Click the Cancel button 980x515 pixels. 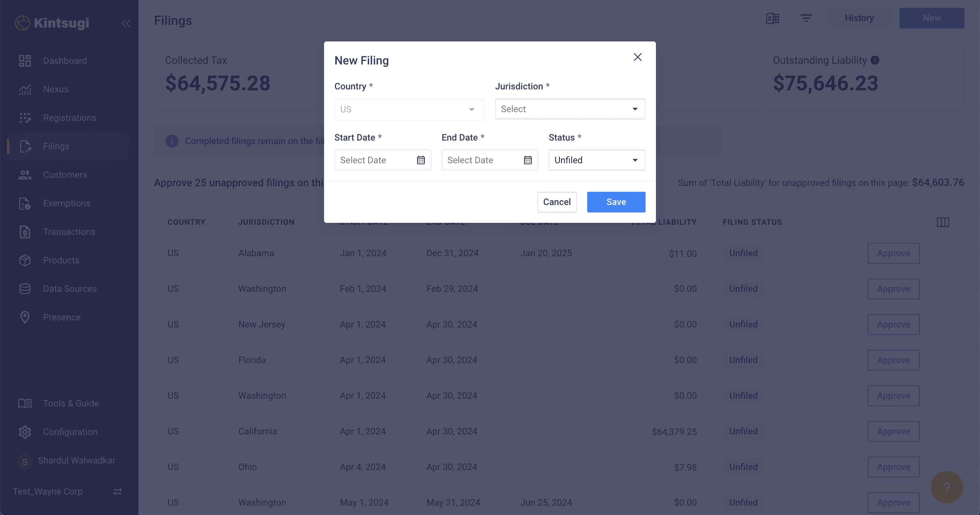point(556,202)
